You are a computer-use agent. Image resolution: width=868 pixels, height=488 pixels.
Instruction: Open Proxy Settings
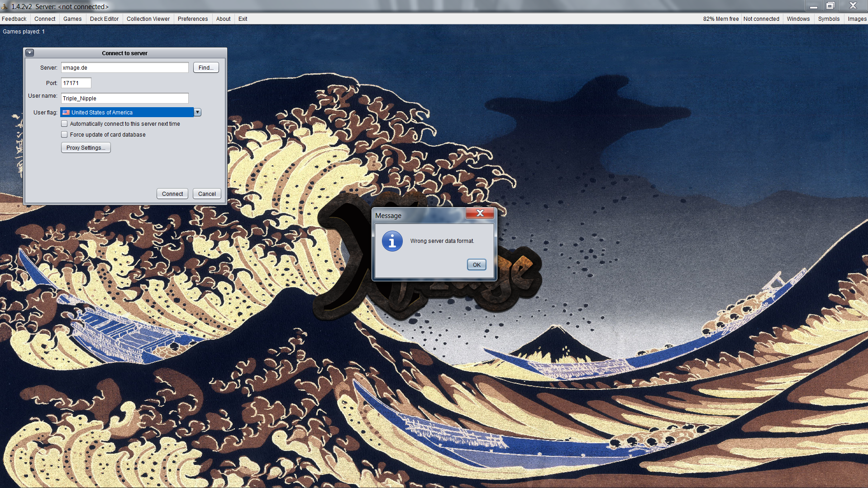click(x=86, y=147)
